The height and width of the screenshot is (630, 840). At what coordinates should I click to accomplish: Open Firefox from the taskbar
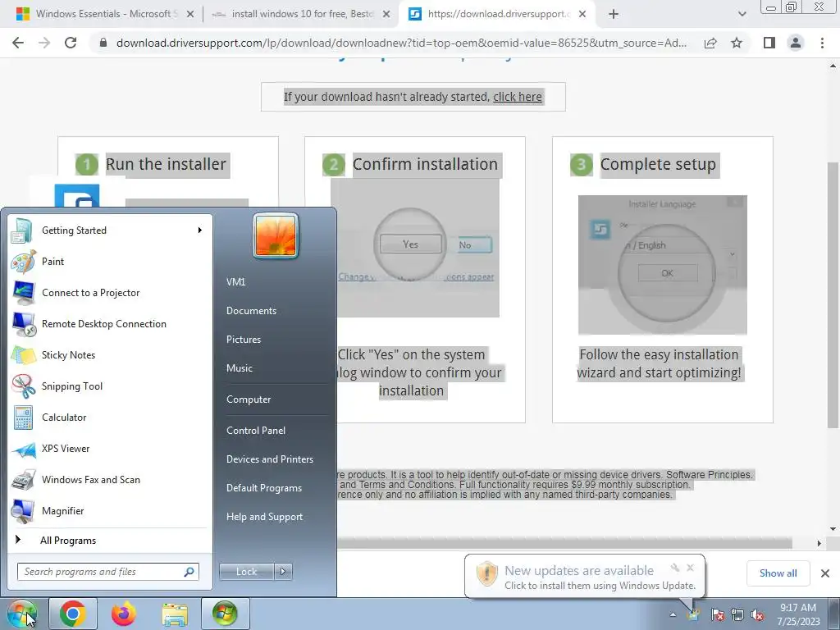pos(124,614)
